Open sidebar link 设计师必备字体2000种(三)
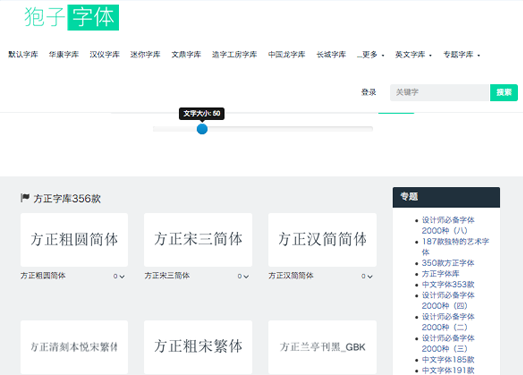Screen dimensions: 523x375 [x=448, y=343]
